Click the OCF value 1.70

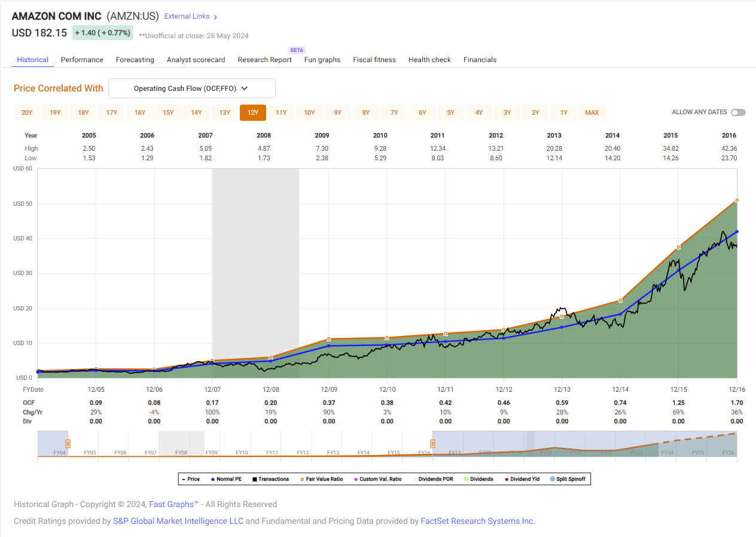737,403
